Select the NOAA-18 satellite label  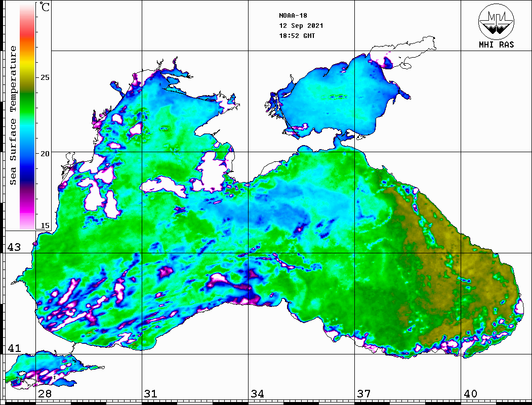click(x=293, y=16)
